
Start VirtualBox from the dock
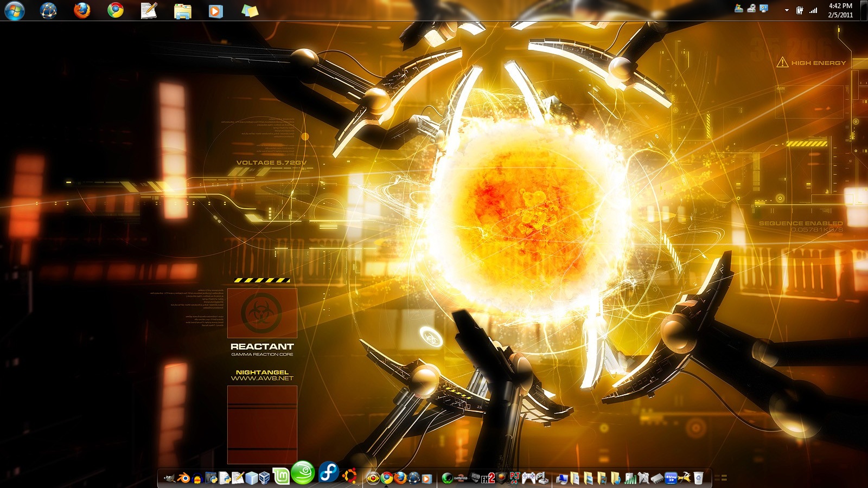(265, 479)
